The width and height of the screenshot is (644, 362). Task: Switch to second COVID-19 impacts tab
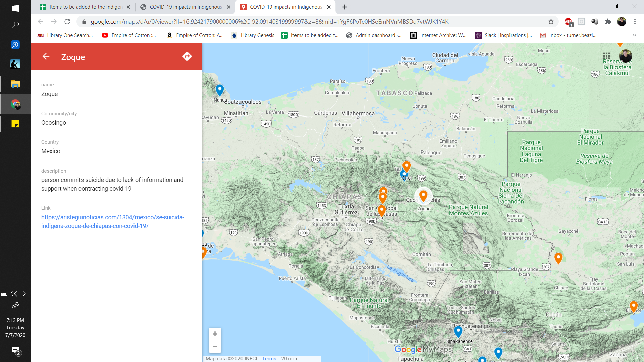(x=185, y=7)
